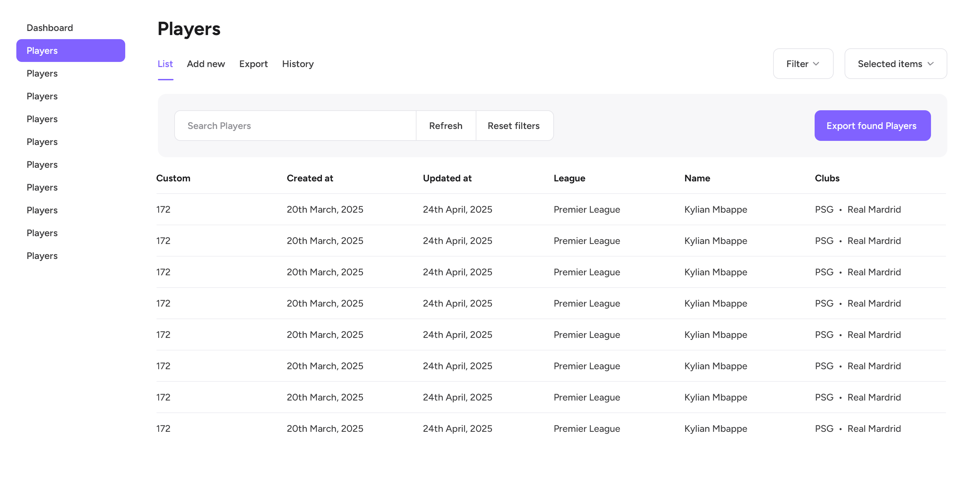Image resolution: width=980 pixels, height=490 pixels.
Task: Click the Selected items chevron arrow
Action: [x=931, y=64]
